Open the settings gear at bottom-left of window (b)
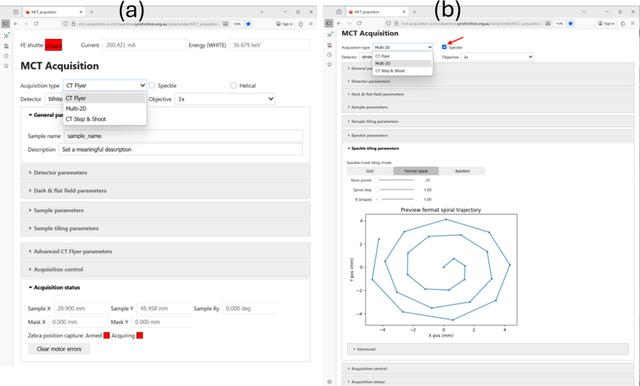 [329, 382]
